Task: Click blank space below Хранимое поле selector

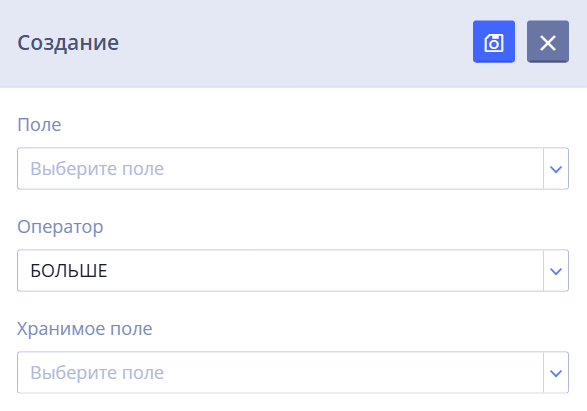Action: tap(293, 403)
